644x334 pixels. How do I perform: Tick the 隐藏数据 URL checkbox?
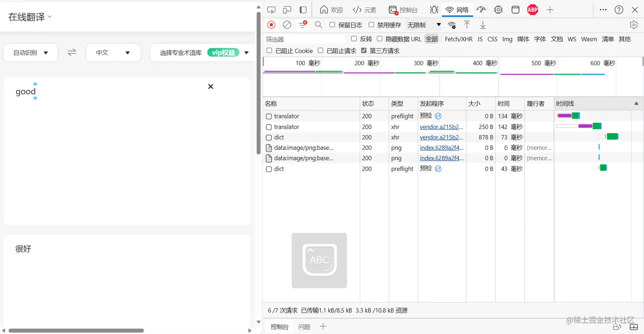coord(379,39)
